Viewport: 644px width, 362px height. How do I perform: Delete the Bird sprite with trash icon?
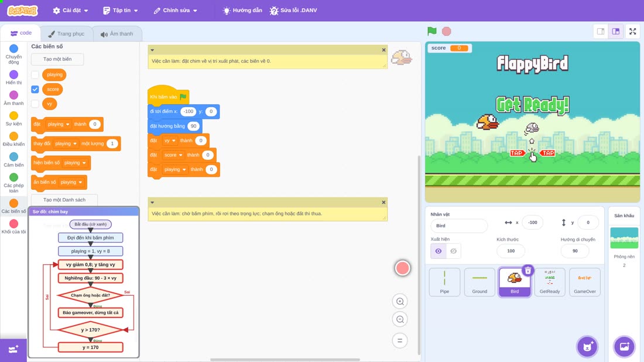pos(527,271)
